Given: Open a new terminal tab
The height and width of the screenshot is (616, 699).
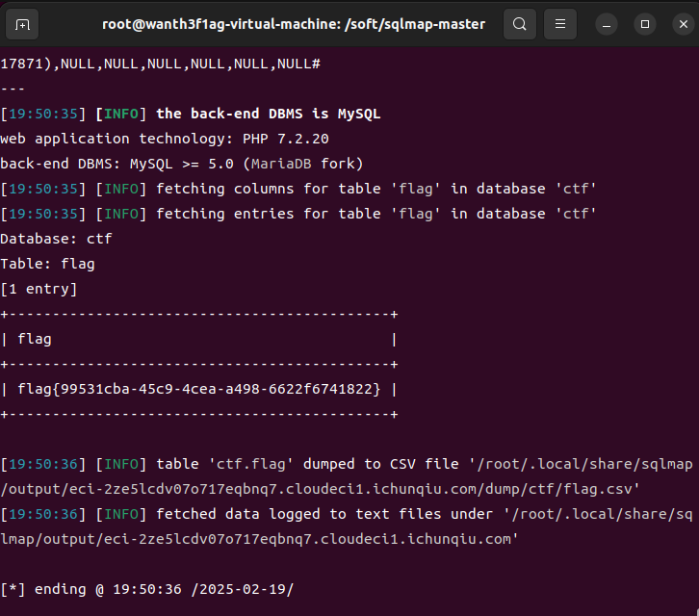Looking at the screenshot, I should pyautogui.click(x=23, y=24).
